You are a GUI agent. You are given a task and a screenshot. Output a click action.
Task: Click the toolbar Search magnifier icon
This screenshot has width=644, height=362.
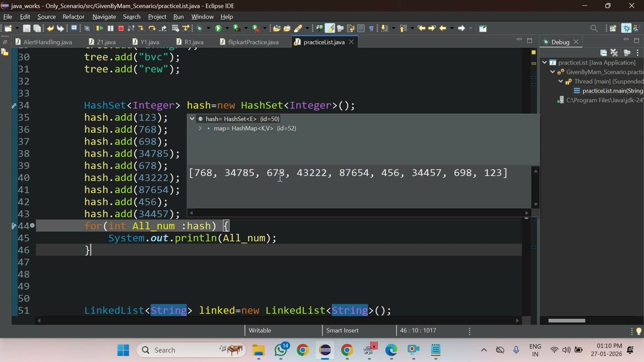594,28
